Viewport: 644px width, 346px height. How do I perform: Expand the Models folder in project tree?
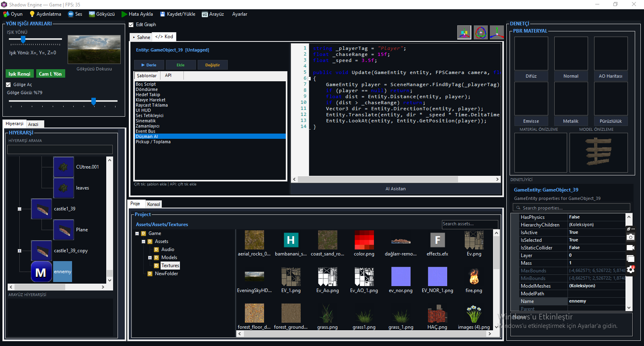coord(150,257)
